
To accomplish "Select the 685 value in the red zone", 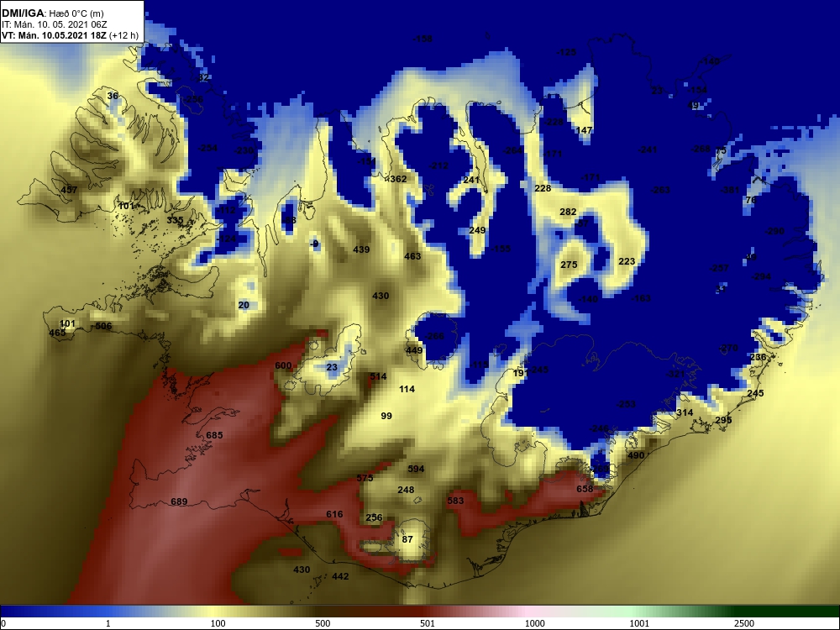I will [x=214, y=435].
